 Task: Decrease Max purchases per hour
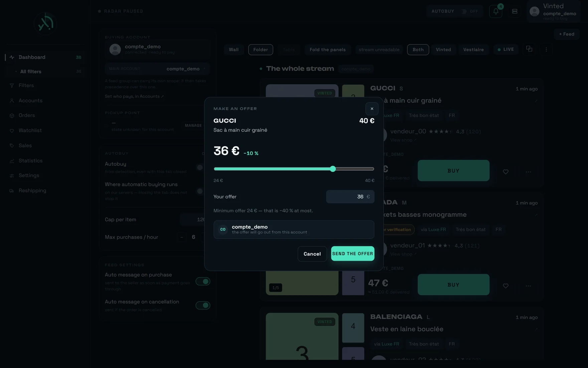181,237
